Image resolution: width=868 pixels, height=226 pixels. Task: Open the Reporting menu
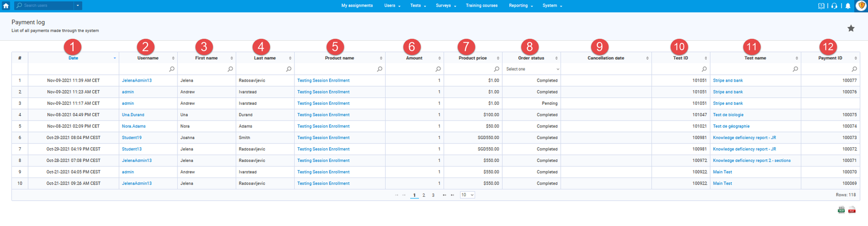(x=520, y=5)
